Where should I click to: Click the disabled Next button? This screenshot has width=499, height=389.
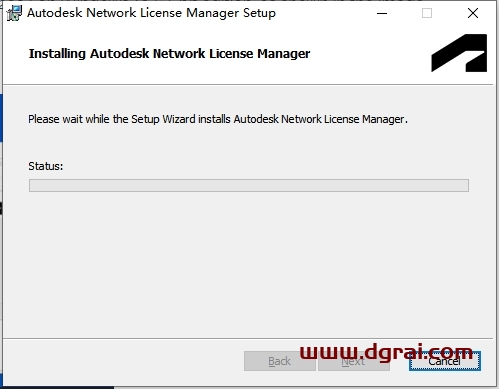click(x=354, y=361)
